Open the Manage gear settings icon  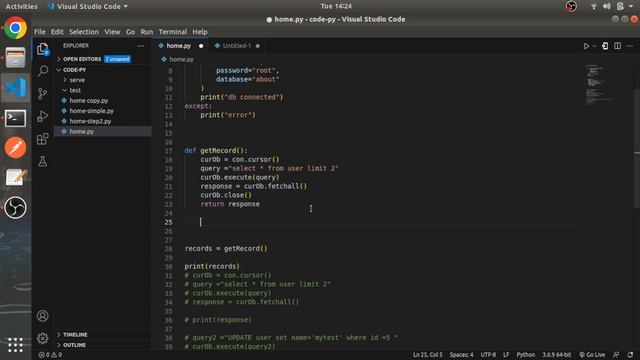42,338
